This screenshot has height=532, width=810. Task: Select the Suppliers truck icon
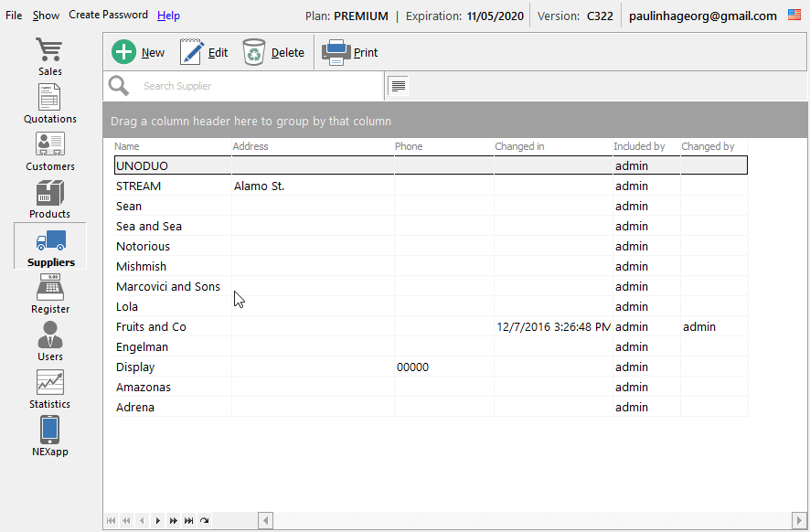tap(50, 240)
